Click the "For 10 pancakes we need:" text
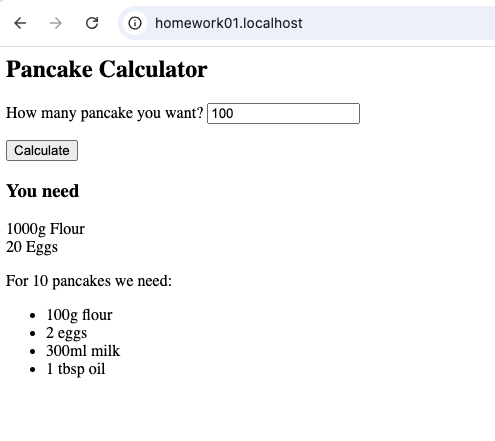The height and width of the screenshot is (441, 495). click(x=89, y=281)
